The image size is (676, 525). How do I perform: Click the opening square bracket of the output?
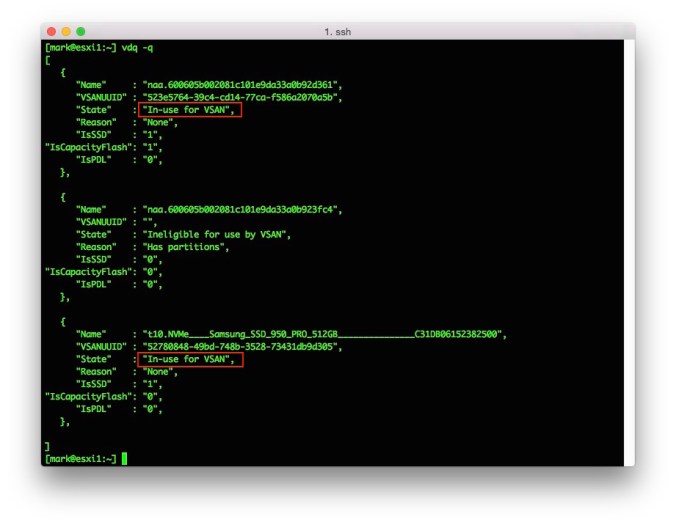[47, 60]
